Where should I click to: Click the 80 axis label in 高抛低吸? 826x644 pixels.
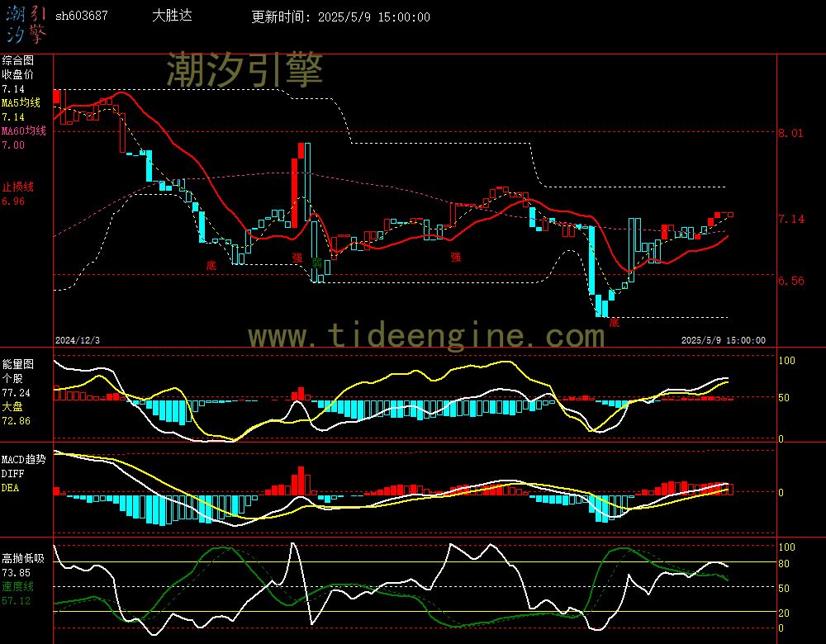tap(784, 564)
